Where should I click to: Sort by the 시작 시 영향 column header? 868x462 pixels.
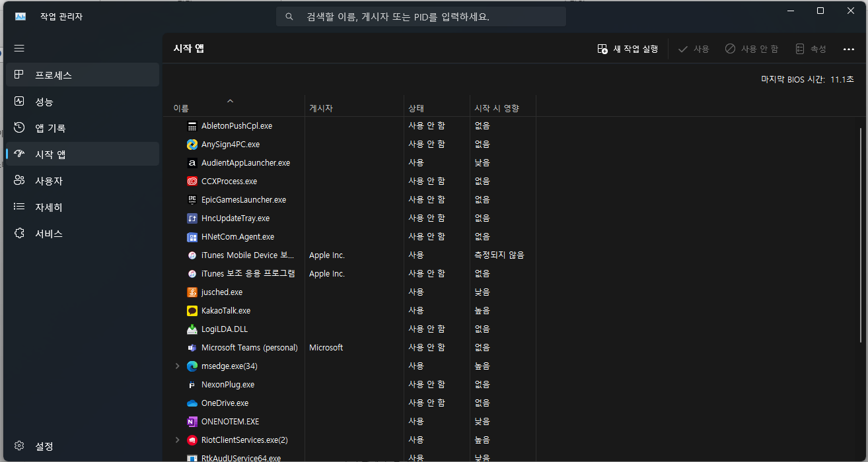pyautogui.click(x=503, y=108)
